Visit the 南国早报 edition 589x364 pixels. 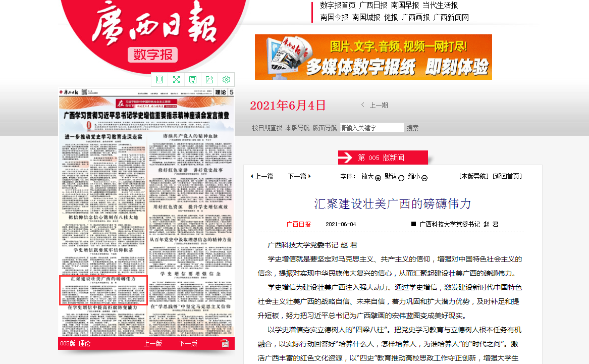[x=405, y=5]
